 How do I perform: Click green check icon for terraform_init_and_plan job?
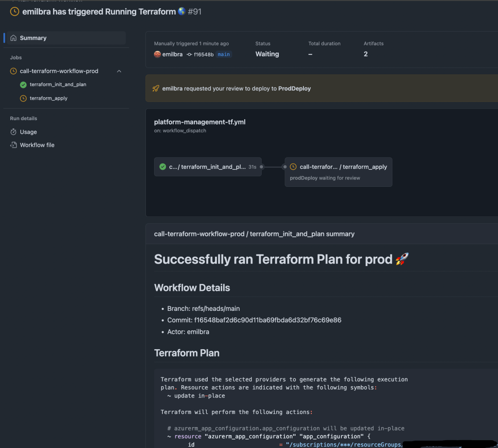pyautogui.click(x=23, y=85)
